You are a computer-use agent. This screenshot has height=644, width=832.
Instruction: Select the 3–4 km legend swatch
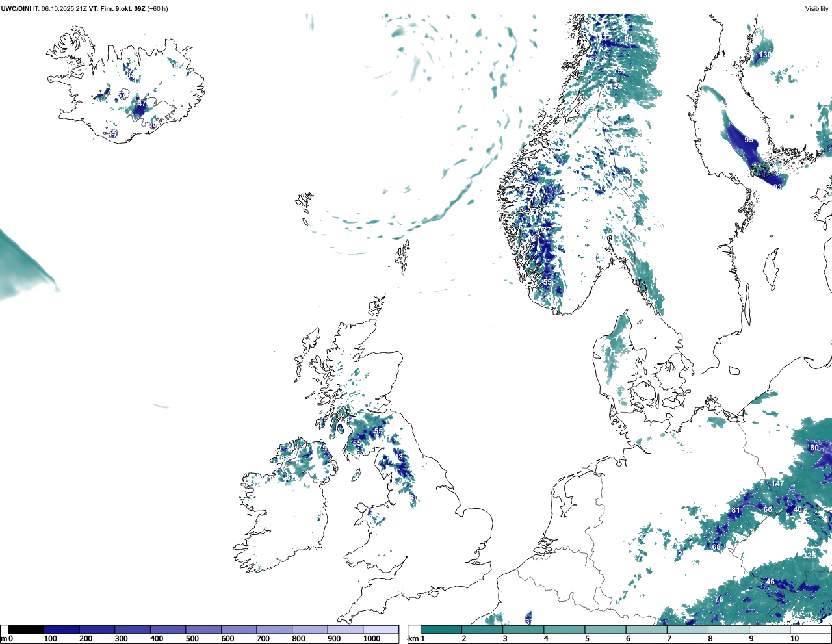[523, 629]
